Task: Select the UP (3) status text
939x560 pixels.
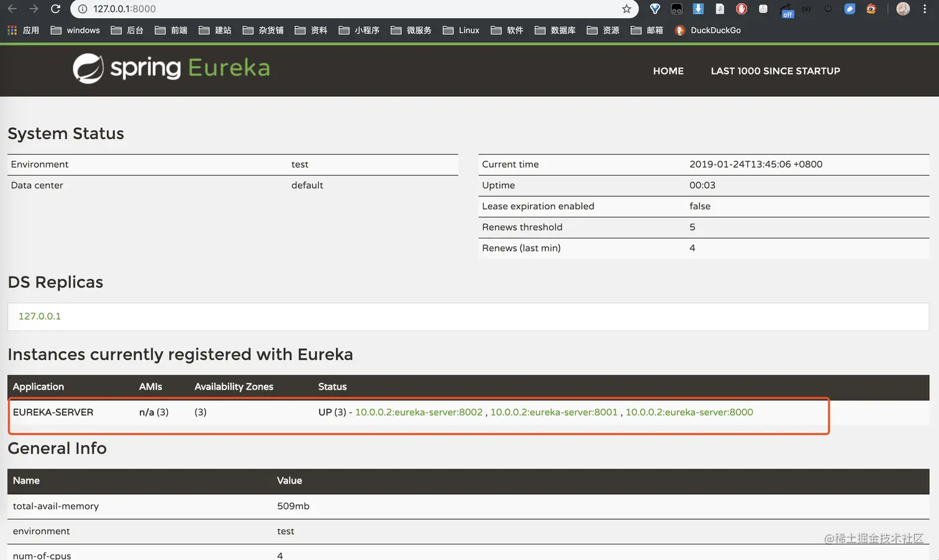Action: coord(332,412)
